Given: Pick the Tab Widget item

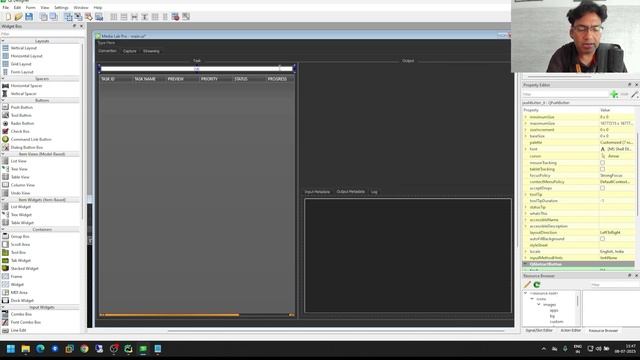Looking at the screenshot, I should 21,260.
